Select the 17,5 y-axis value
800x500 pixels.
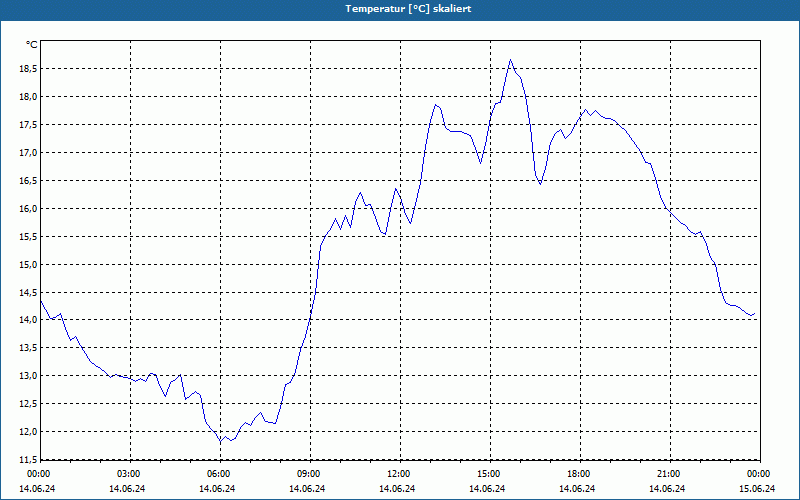pos(28,125)
